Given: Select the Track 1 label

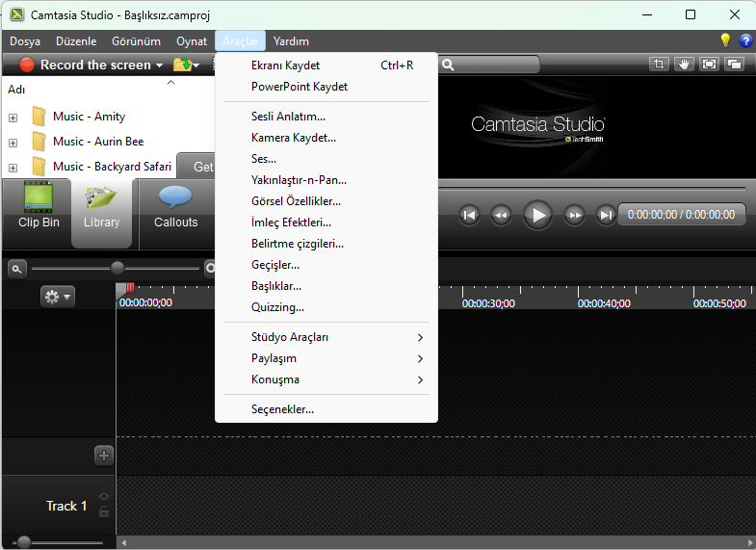Looking at the screenshot, I should coord(66,506).
